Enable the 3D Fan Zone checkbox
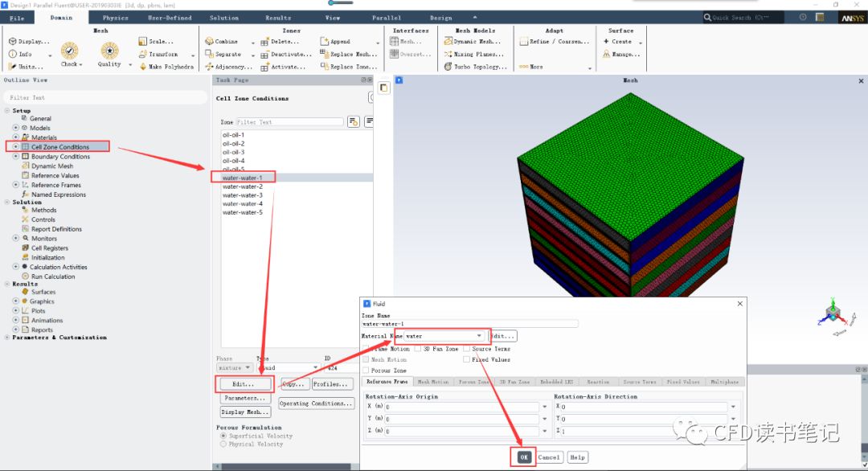The image size is (868, 471). pos(418,349)
